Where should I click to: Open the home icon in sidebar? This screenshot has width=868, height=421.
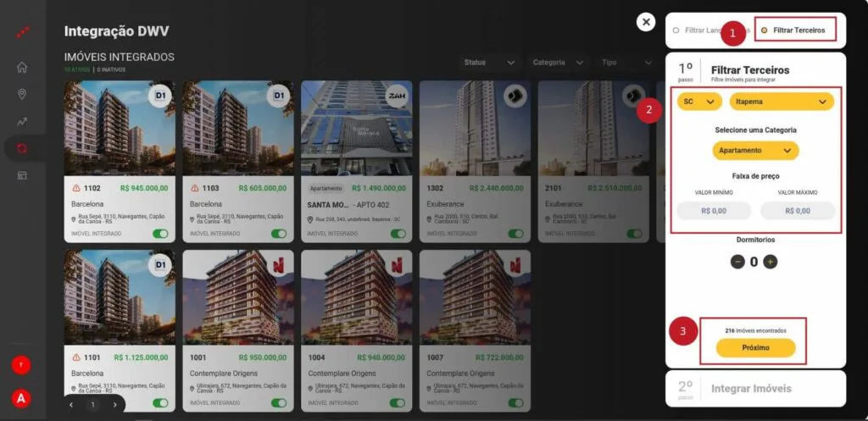[x=22, y=68]
